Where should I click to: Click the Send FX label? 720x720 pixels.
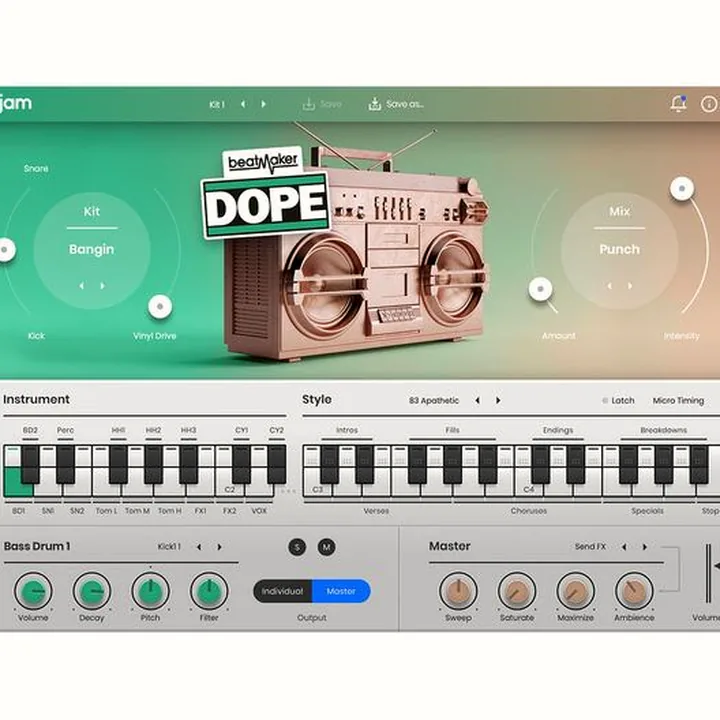click(x=591, y=547)
